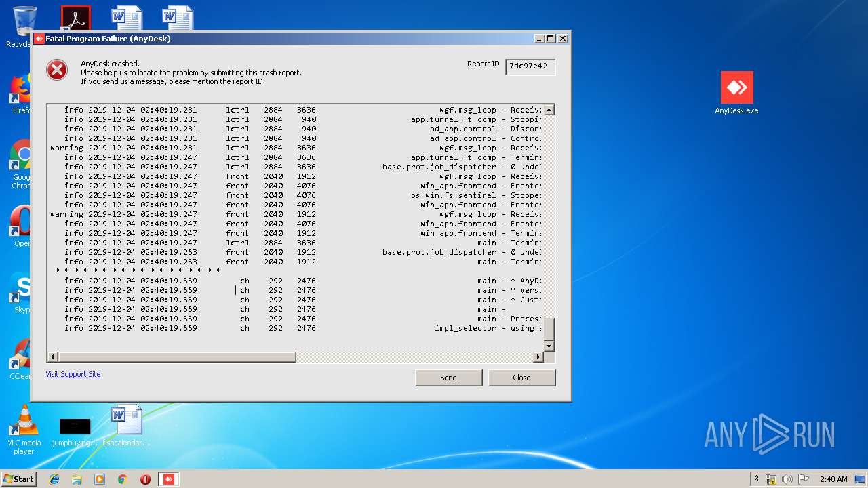This screenshot has width=868, height=488.
Task: Open the AnyDesk.exe desktop icon
Action: click(x=736, y=93)
